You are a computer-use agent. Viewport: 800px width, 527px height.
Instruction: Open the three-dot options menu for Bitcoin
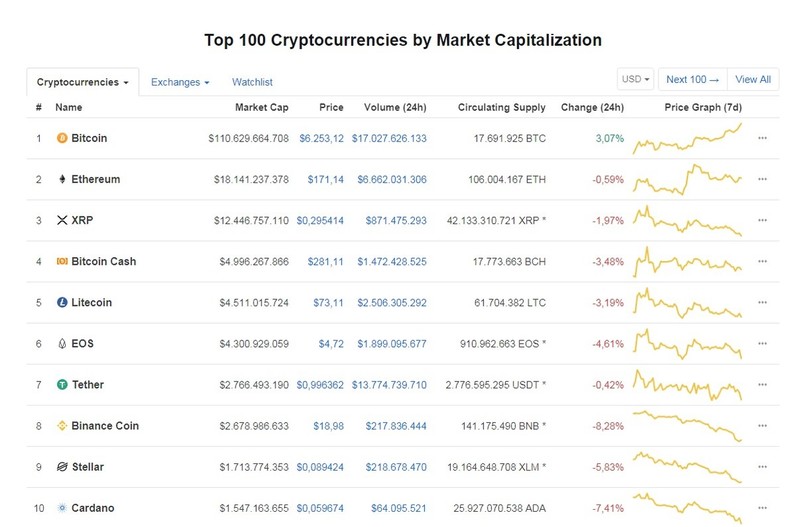(x=762, y=138)
